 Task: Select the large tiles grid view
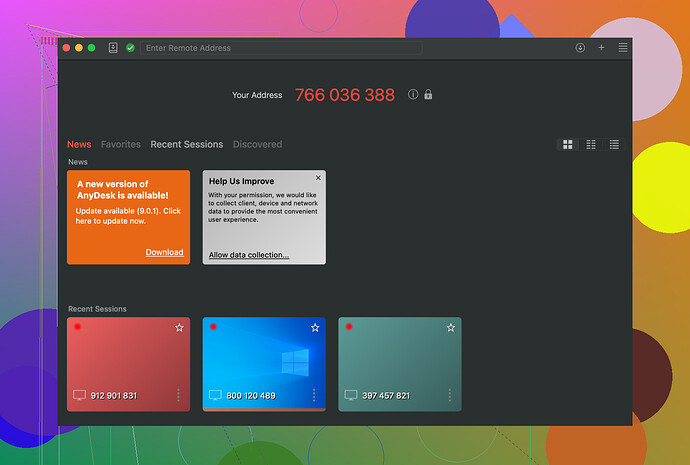pos(568,144)
